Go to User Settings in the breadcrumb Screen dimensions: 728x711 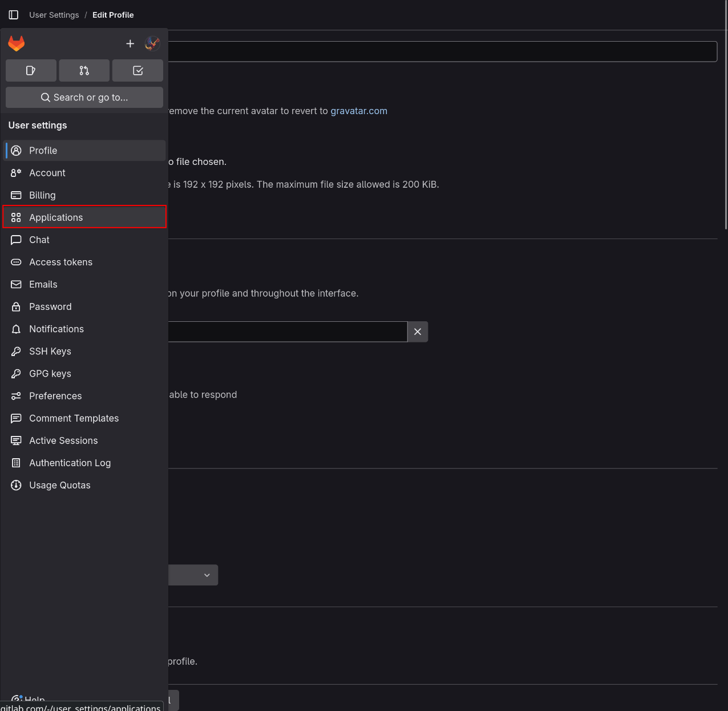(54, 15)
